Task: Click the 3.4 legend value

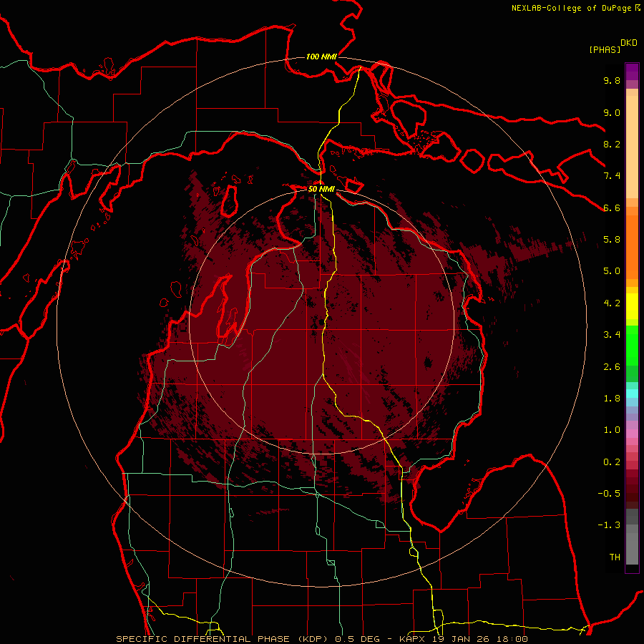Action: coord(612,335)
